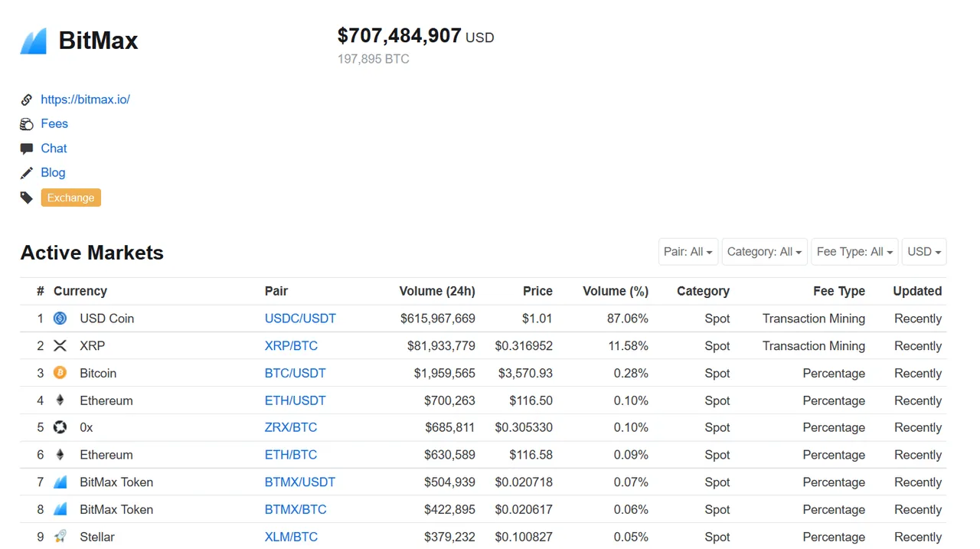The height and width of the screenshot is (549, 980).
Task: Click the Category column header
Action: point(703,291)
